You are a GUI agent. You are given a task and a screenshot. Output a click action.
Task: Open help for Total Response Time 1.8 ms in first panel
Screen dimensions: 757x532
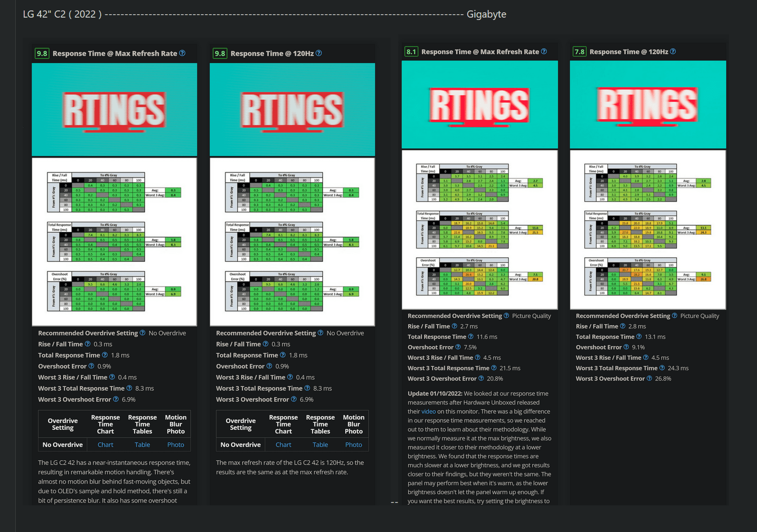pyautogui.click(x=105, y=355)
